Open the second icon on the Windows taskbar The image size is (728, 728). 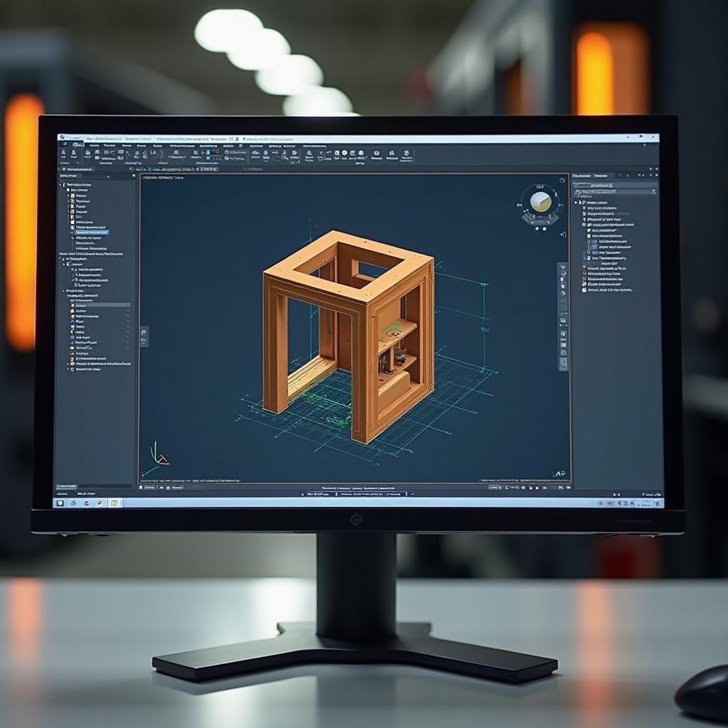[73, 503]
